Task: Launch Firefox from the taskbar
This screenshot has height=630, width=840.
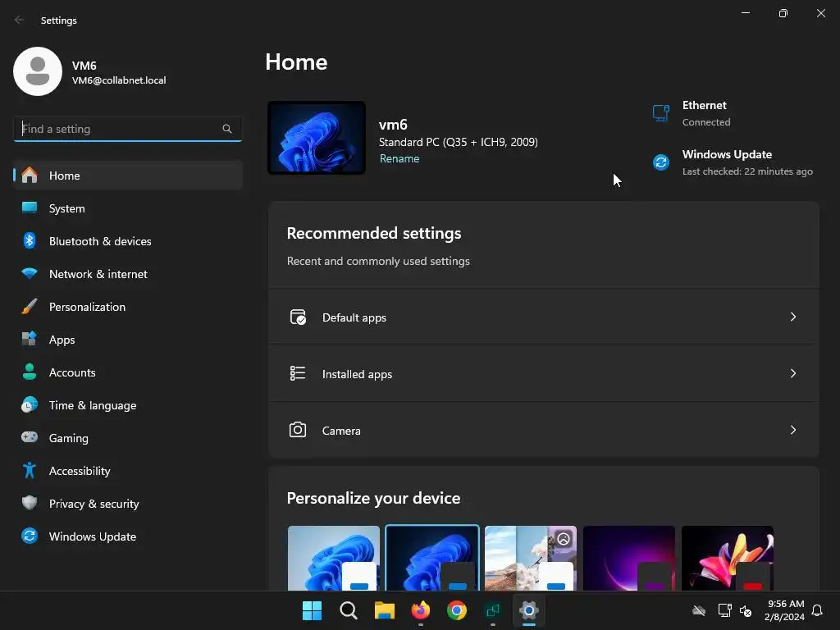Action: click(x=421, y=610)
